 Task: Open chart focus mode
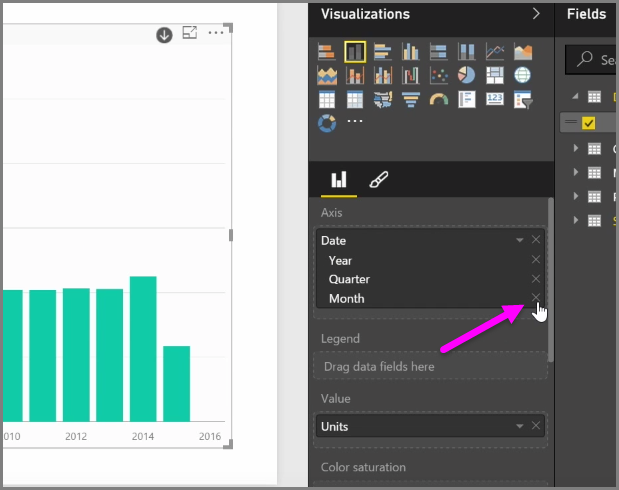click(189, 32)
